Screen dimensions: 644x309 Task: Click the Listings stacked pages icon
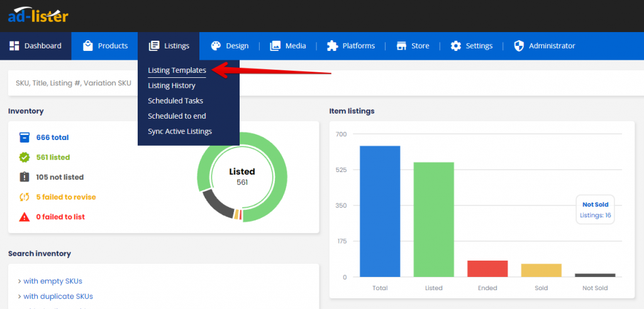point(154,46)
